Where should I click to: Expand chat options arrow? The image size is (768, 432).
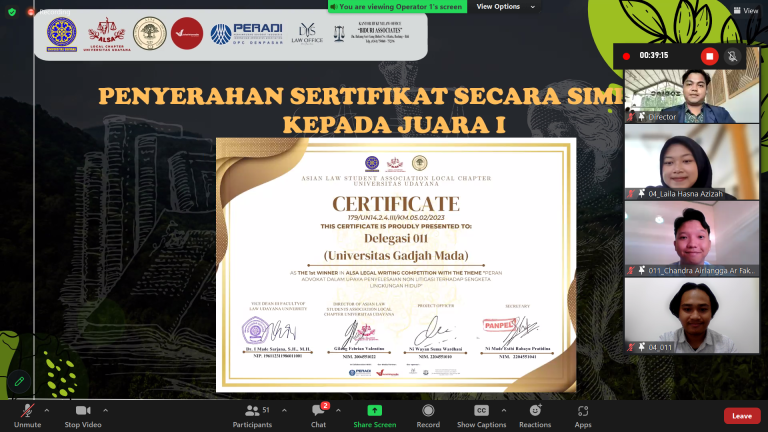[338, 410]
